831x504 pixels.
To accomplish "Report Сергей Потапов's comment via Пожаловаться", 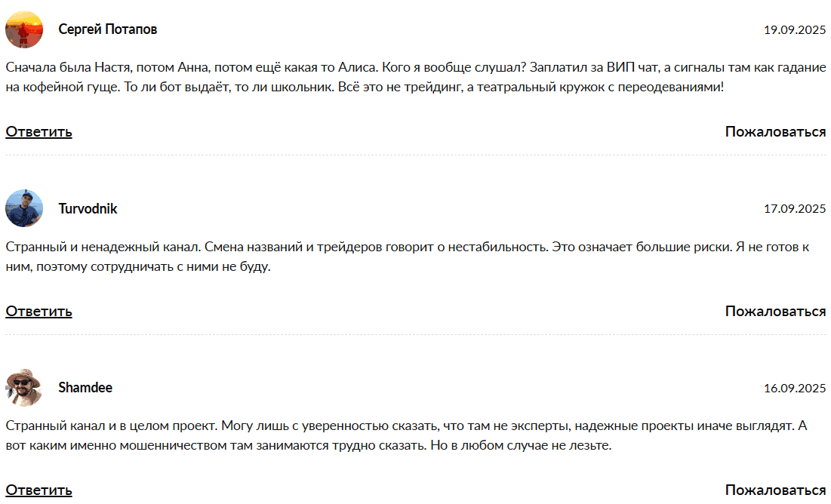I will [x=775, y=132].
